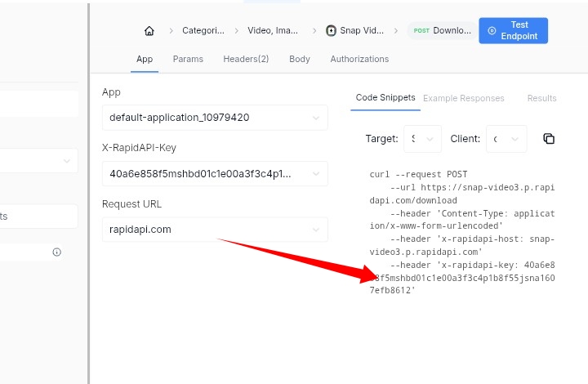The image size is (588, 384).
Task: Expand the default-application App dropdown
Action: tap(214, 118)
